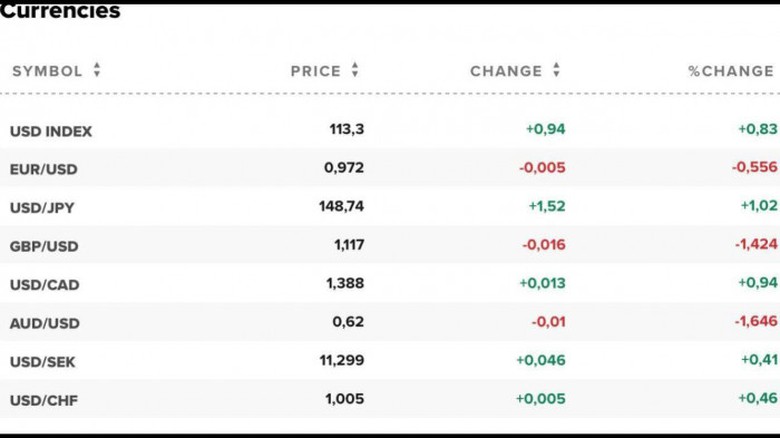Click the CHANGE column header
Viewport: 780px width, 438px height.
pos(506,71)
